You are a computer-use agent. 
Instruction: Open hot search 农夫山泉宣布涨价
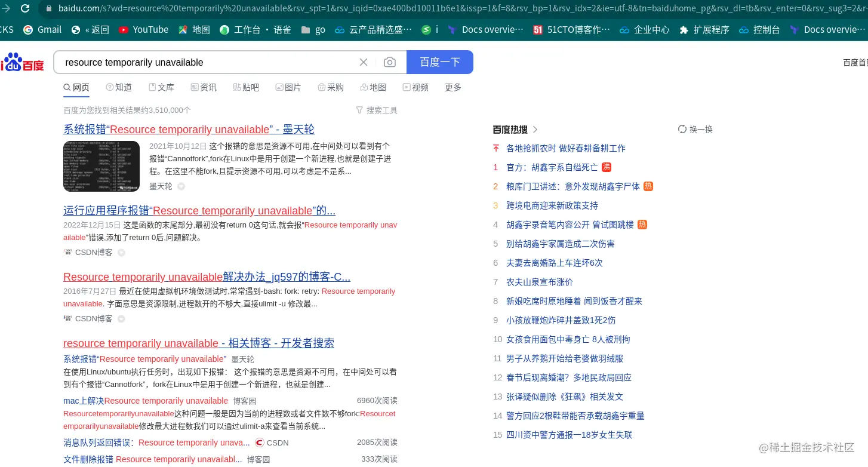coord(540,282)
